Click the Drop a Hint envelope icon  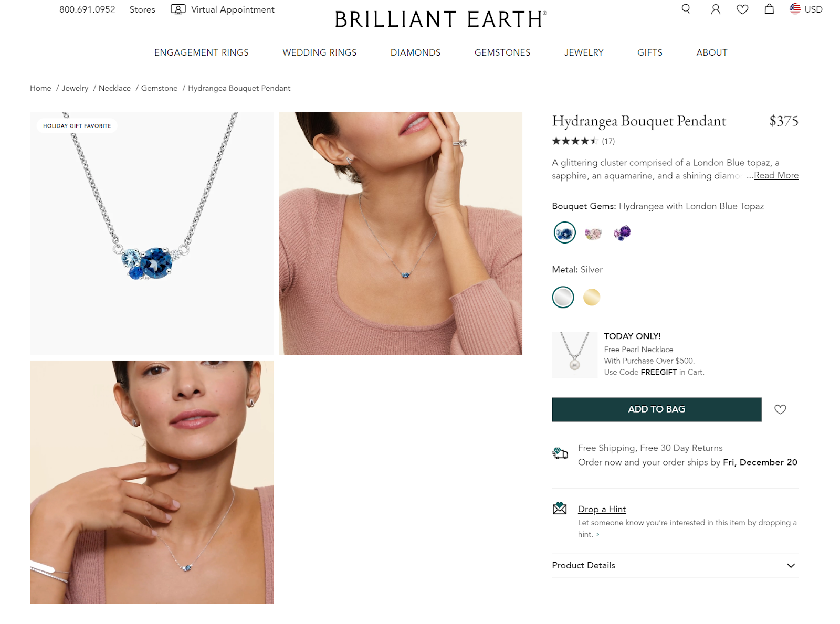click(x=560, y=509)
